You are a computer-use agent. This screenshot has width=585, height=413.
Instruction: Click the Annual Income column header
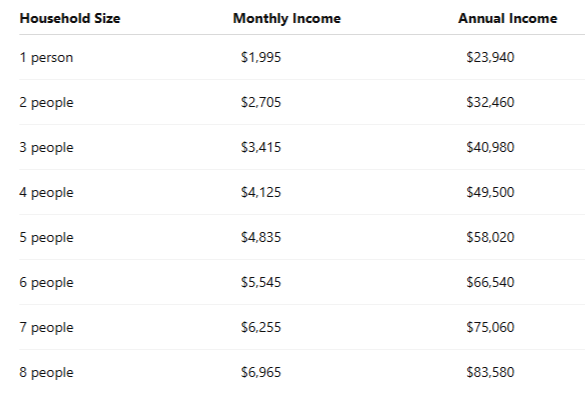508,18
